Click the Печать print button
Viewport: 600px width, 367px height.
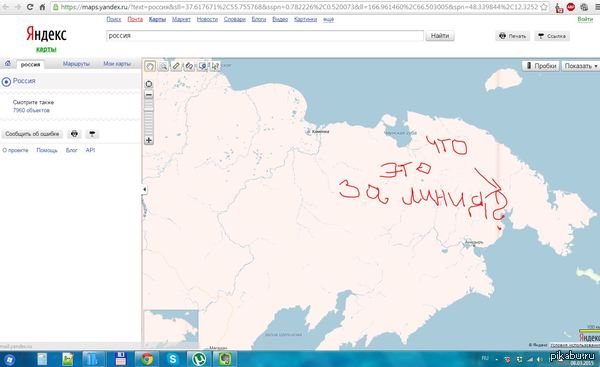[513, 36]
